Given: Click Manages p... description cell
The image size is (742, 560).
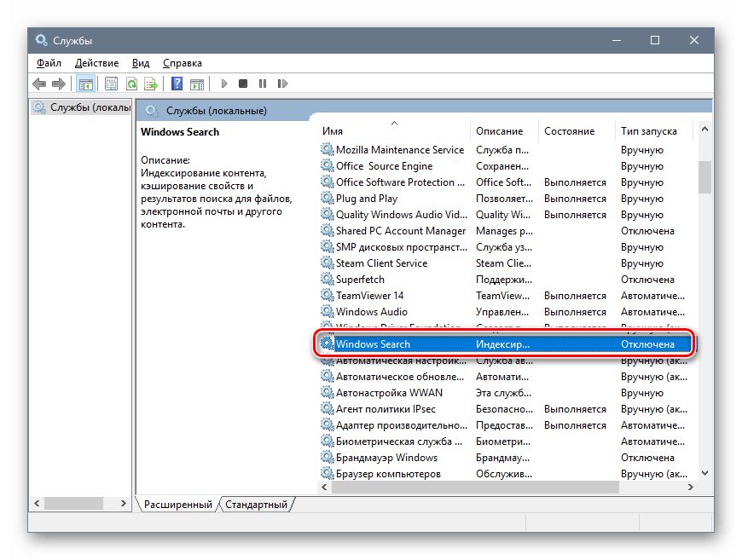Looking at the screenshot, I should [x=504, y=231].
